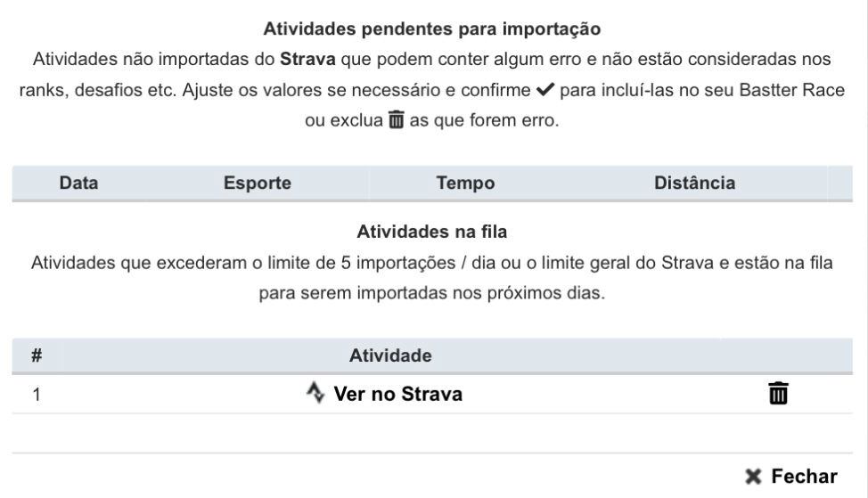Select the Distância column header
Screen dimensions: 868x498
(x=694, y=184)
